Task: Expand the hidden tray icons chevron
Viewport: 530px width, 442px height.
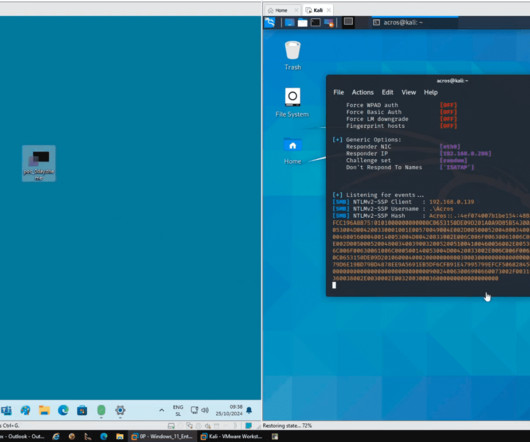Action: [x=162, y=410]
